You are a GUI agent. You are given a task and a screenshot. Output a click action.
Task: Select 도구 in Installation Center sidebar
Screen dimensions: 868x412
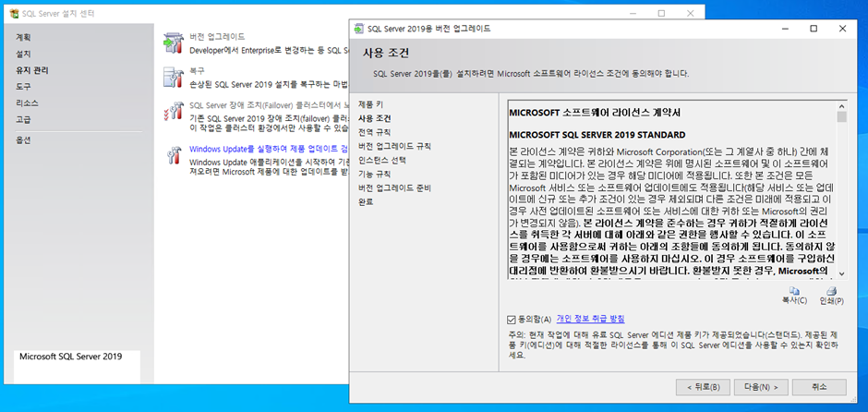[23, 87]
